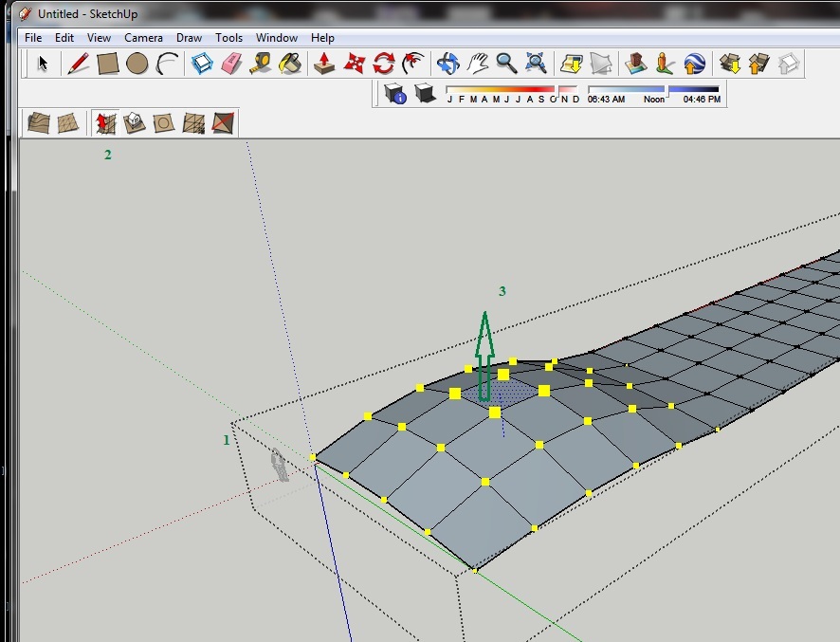Open the shadow settings info icon
This screenshot has height=642, width=840.
pyautogui.click(x=395, y=94)
